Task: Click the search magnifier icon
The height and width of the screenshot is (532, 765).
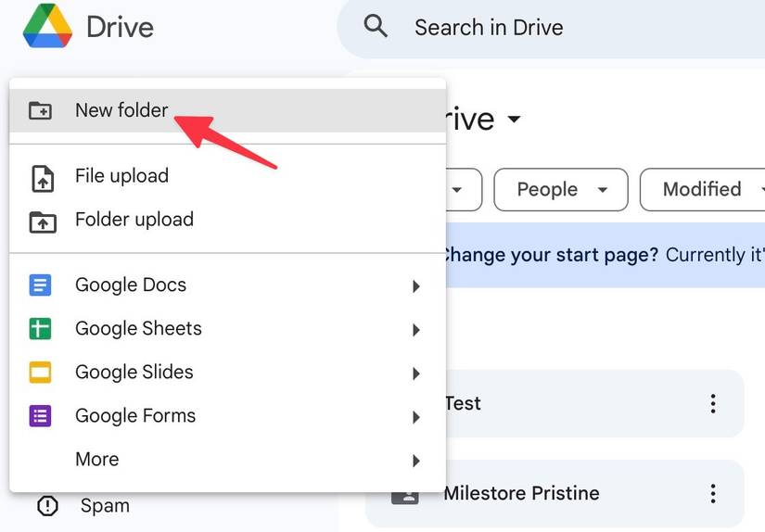Action: pos(376,26)
